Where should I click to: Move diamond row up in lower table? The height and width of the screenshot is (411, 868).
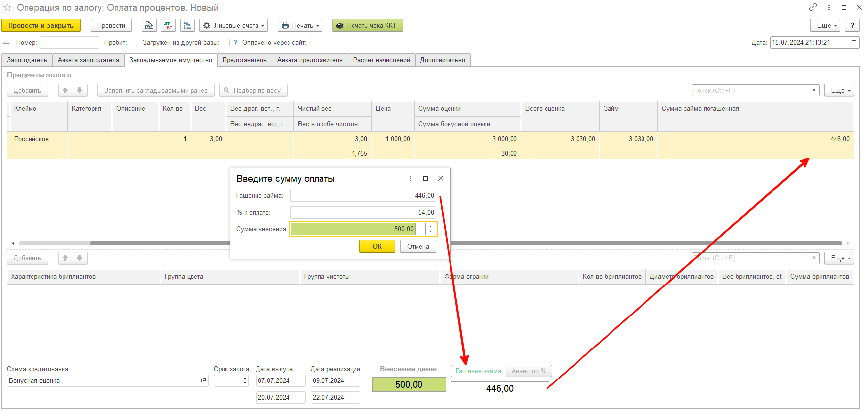65,258
